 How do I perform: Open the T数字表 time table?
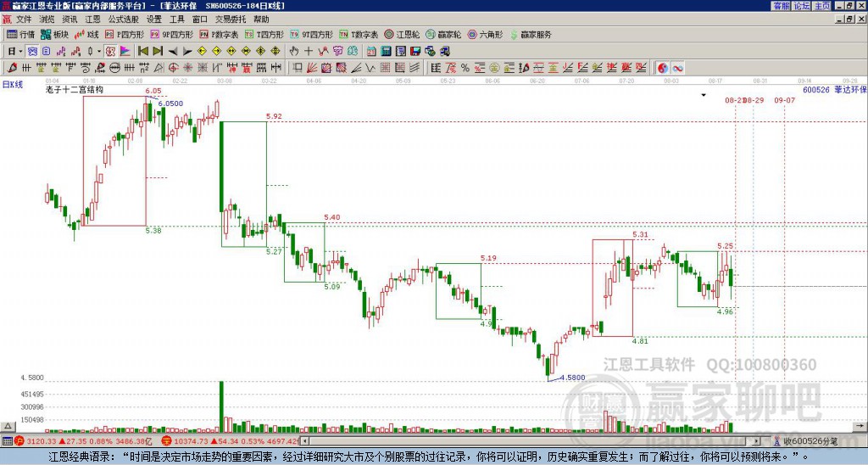click(359, 34)
